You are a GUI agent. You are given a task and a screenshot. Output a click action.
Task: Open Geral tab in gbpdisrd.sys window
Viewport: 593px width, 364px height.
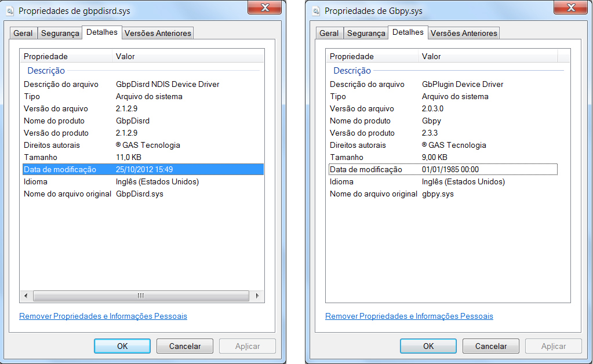coord(23,34)
